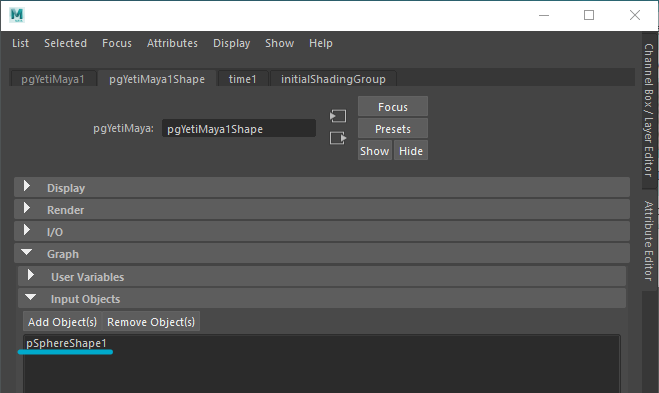Switch to the pgYetiMaya1Shape tab
The height and width of the screenshot is (393, 659).
click(x=157, y=79)
